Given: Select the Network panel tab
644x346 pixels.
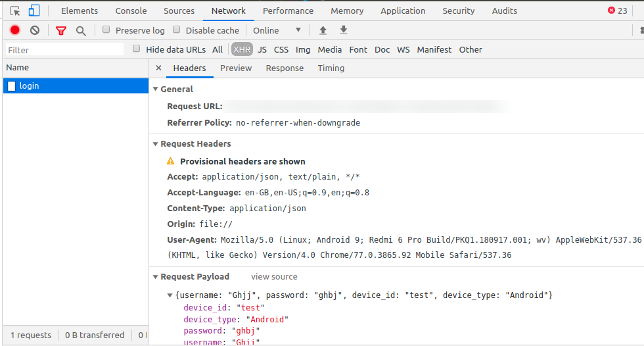Looking at the screenshot, I should point(229,11).
